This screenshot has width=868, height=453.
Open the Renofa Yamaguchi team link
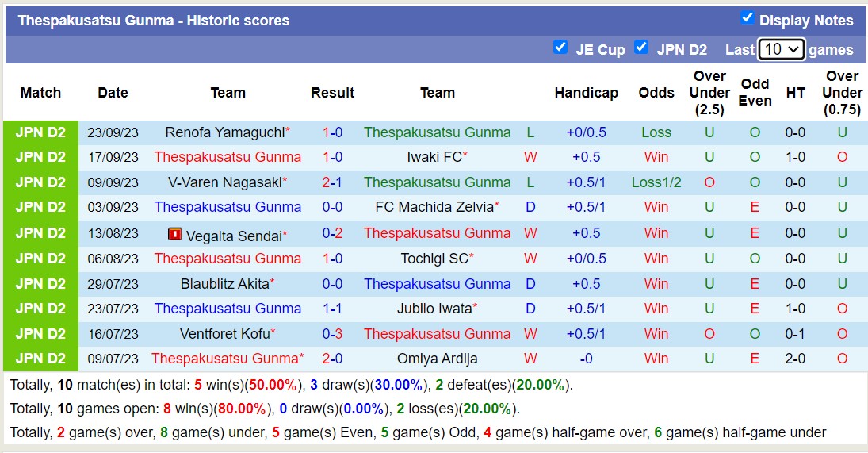click(225, 132)
